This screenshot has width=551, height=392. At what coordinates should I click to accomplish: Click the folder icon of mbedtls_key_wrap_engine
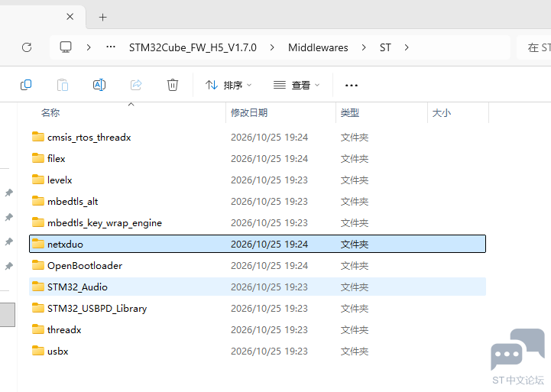[x=38, y=222]
